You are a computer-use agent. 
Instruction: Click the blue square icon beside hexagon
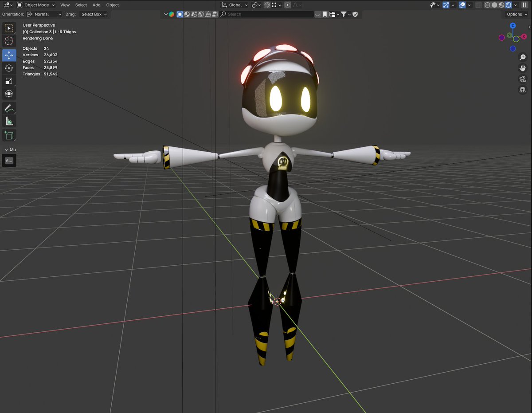[180, 14]
